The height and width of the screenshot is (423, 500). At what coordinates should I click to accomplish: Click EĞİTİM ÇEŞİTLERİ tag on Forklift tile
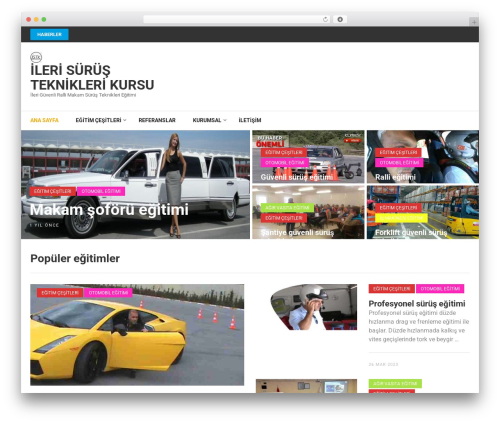pyautogui.click(x=398, y=208)
